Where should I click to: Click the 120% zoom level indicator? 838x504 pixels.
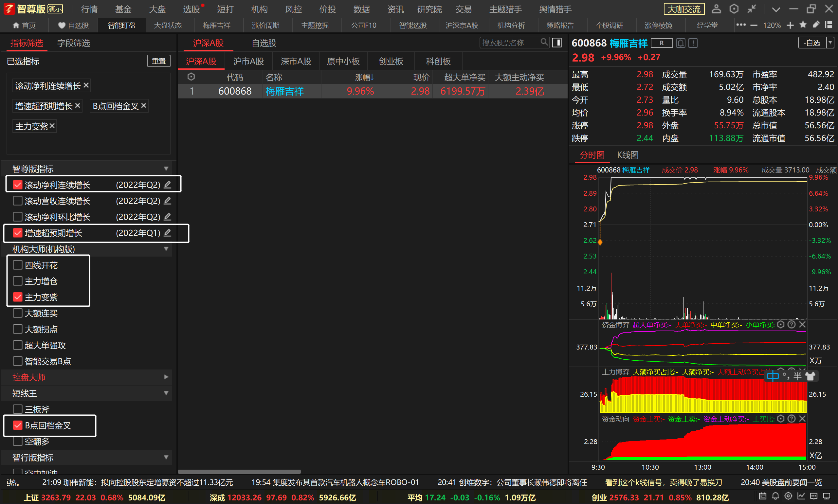(772, 26)
